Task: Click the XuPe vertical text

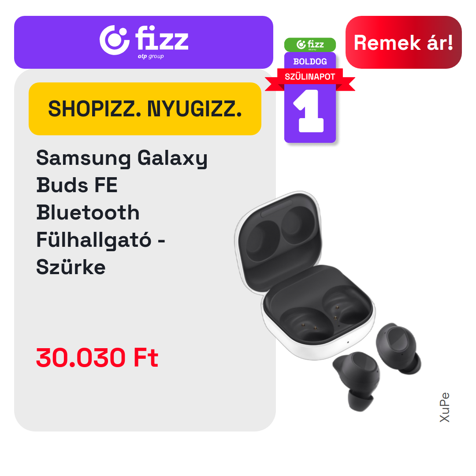Action: (x=444, y=407)
